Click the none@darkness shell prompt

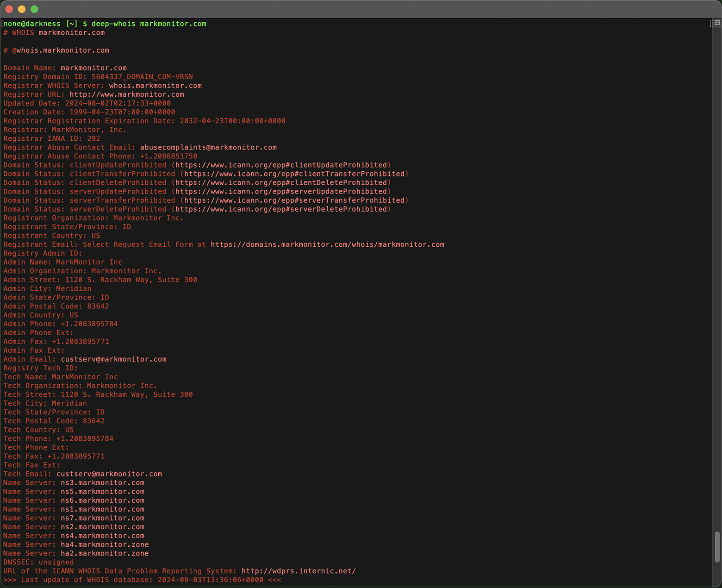click(x=31, y=24)
